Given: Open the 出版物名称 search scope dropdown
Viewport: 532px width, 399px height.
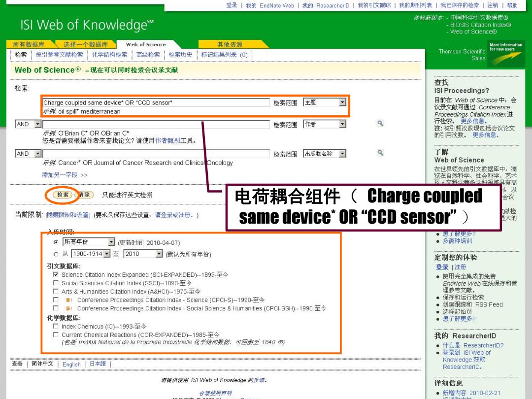Looking at the screenshot, I should (324, 154).
